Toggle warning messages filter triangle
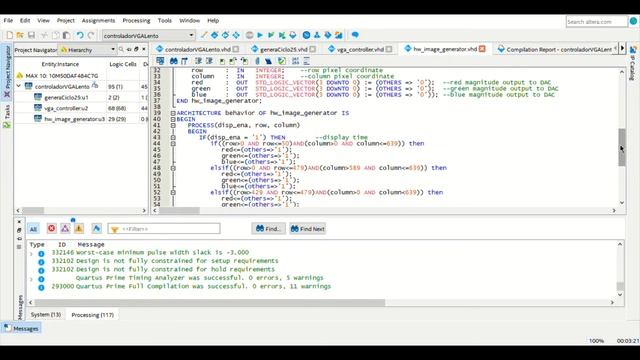Screen dimensions: 640x360 click(79, 229)
